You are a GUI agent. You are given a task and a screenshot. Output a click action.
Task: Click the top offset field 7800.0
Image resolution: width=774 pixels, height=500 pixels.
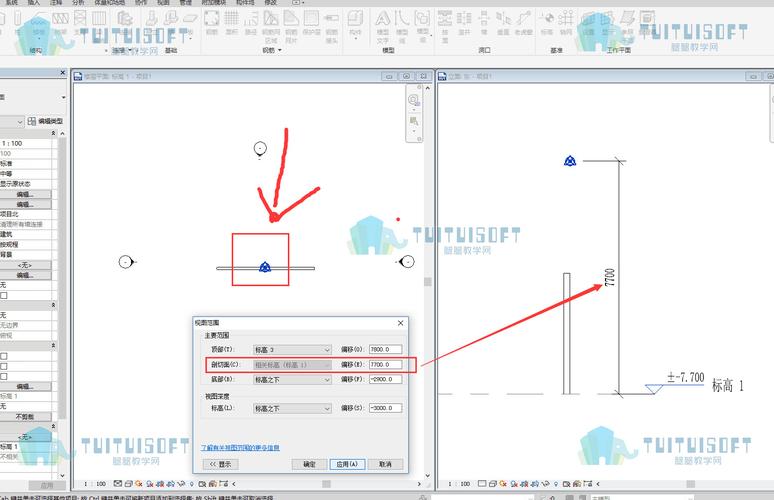tap(386, 349)
